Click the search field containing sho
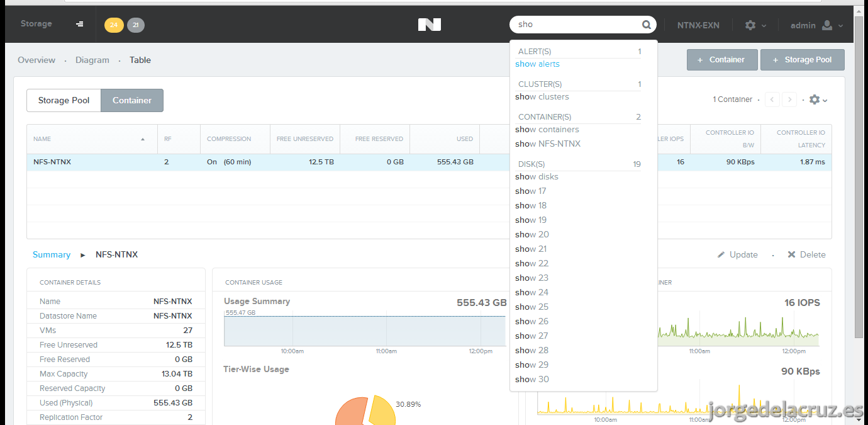Screen dimensions: 868x425 tap(576, 25)
